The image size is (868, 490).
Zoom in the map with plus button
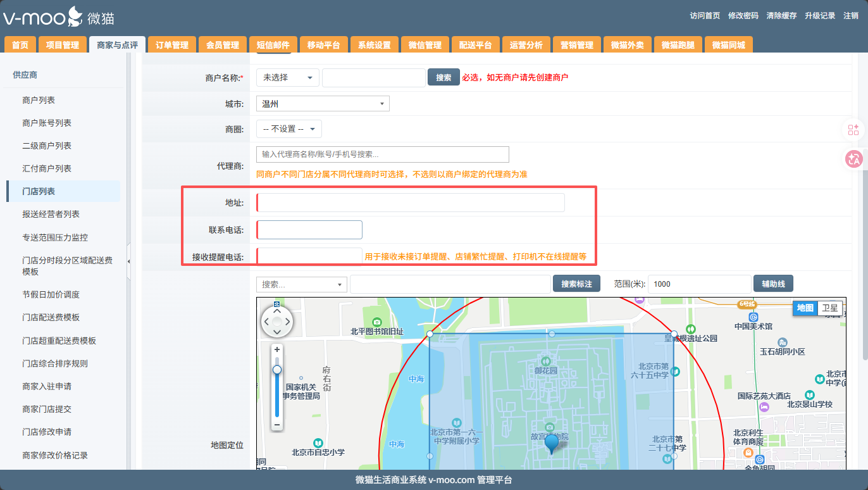276,349
